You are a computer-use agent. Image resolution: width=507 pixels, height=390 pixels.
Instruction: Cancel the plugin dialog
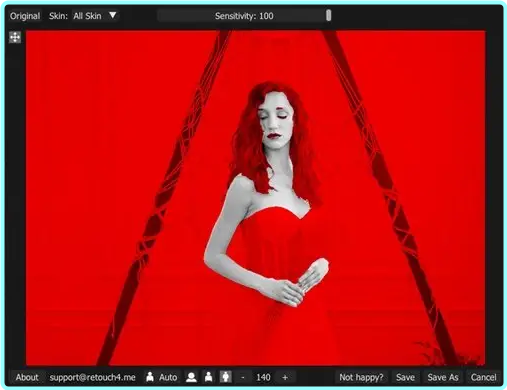pyautogui.click(x=483, y=377)
